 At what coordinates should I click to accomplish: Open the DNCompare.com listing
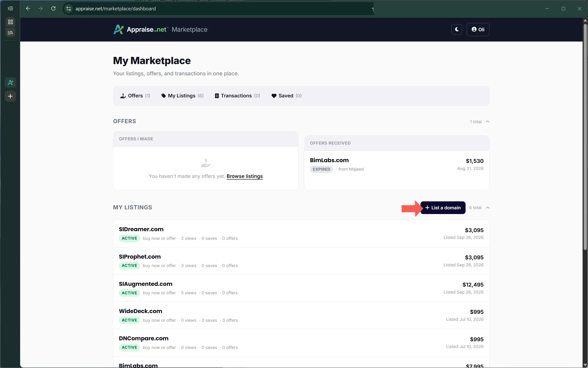(x=301, y=343)
